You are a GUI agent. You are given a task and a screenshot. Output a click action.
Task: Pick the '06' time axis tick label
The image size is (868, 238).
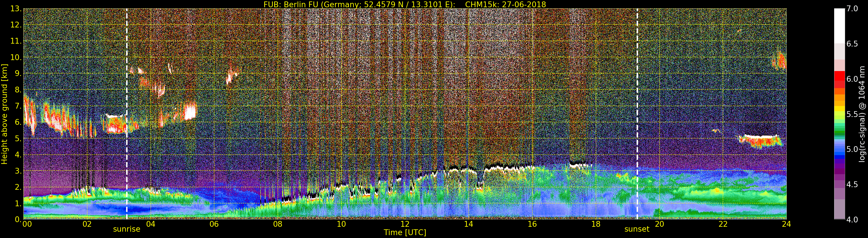tap(214, 224)
